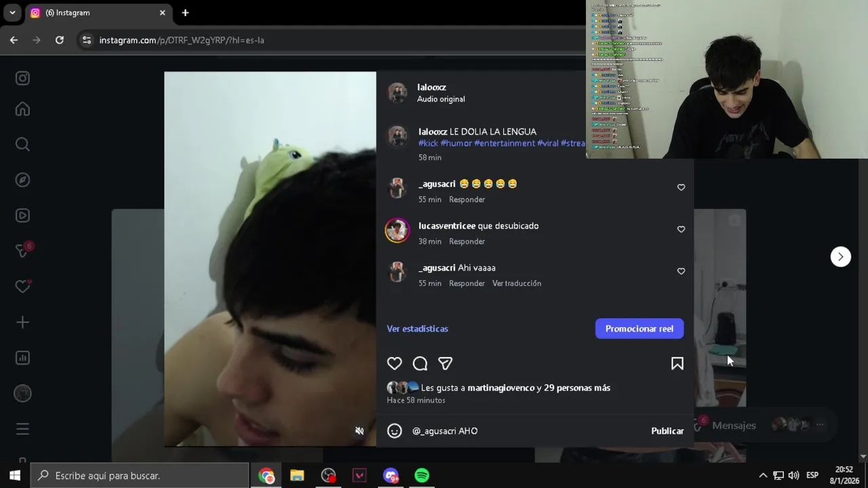The height and width of the screenshot is (488, 868).
Task: Open Reels icon in sidebar
Action: point(22,216)
